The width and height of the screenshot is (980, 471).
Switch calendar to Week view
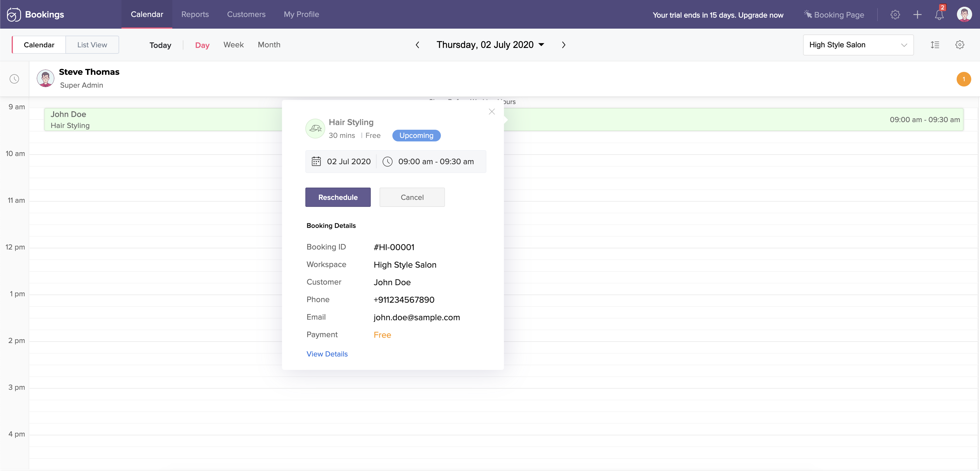tap(233, 45)
